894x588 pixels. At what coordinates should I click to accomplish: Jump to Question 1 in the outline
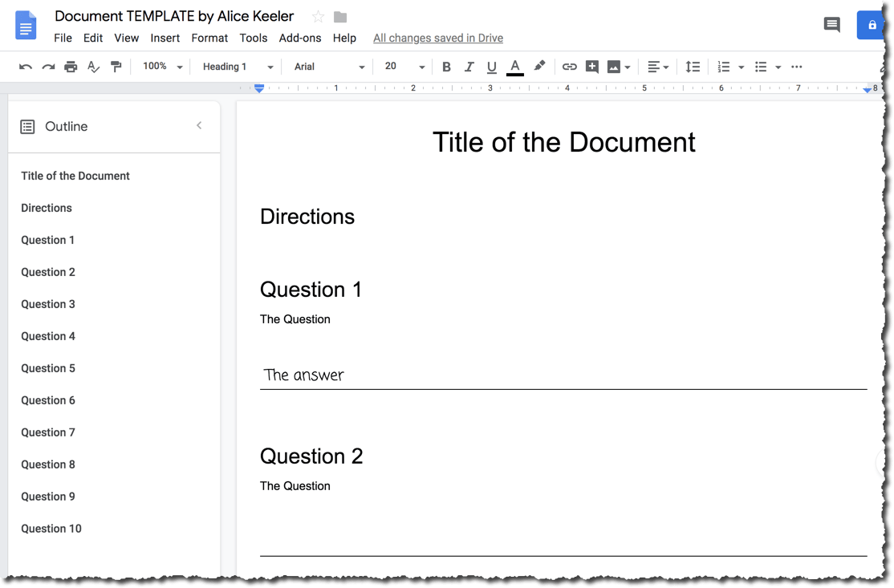(48, 240)
